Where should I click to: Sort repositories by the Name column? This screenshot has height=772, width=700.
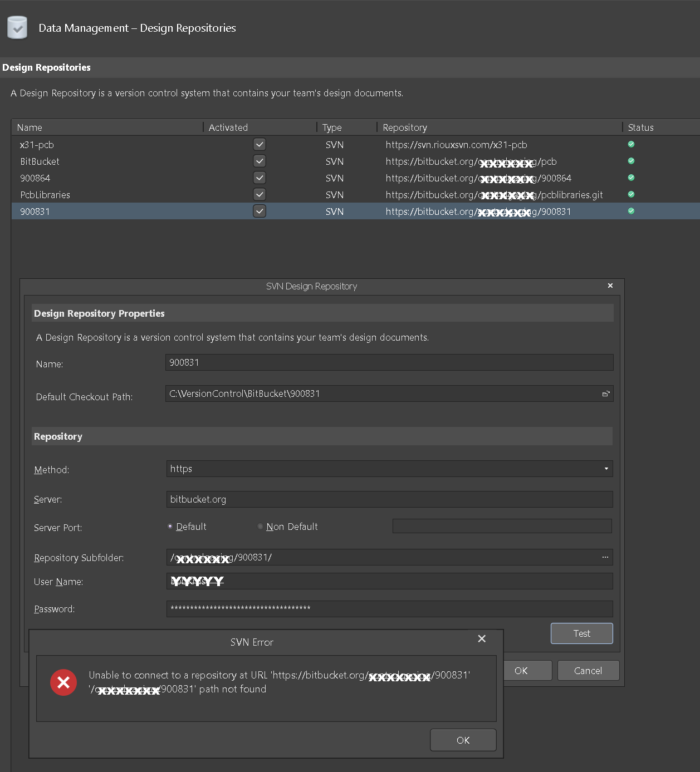click(30, 127)
